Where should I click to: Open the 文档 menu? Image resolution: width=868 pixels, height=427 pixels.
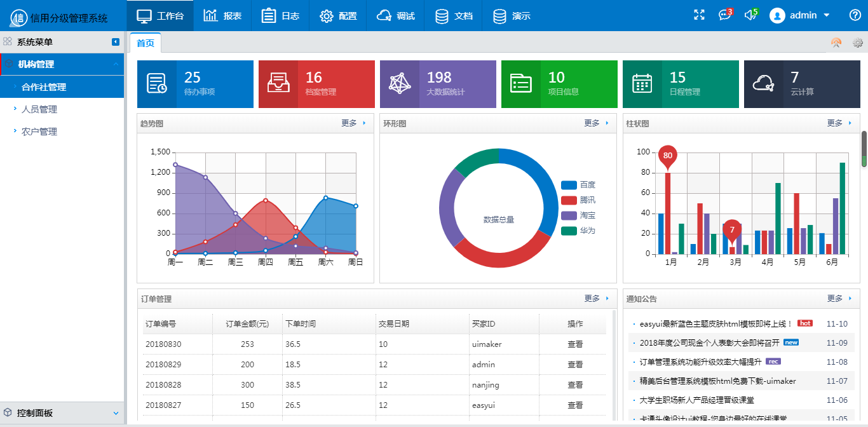coord(454,16)
